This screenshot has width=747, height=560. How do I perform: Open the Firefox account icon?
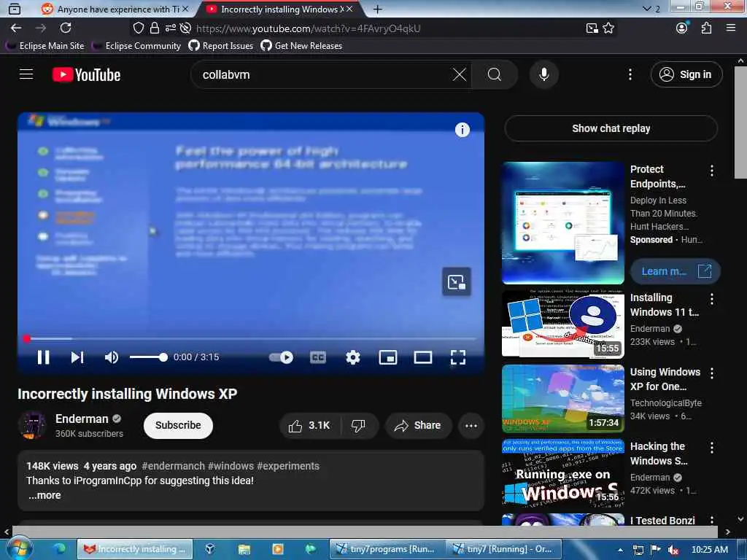(682, 28)
